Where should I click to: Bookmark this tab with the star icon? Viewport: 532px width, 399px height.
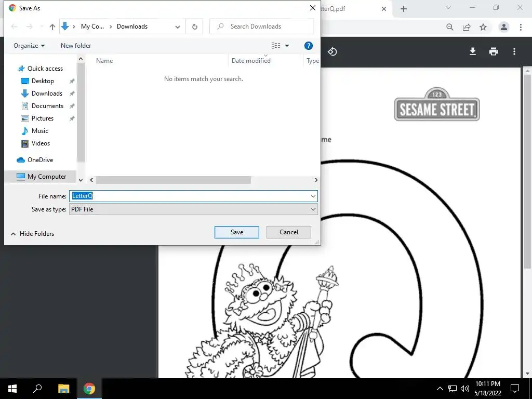(x=483, y=27)
